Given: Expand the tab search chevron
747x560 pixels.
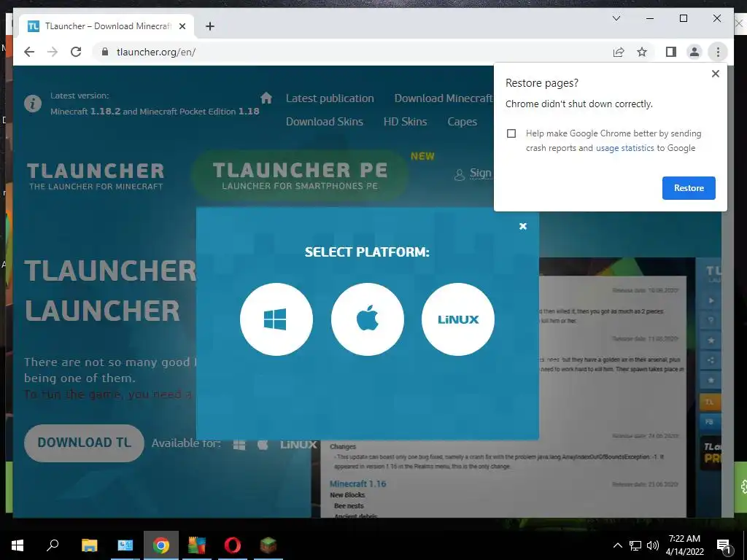Looking at the screenshot, I should 616,18.
